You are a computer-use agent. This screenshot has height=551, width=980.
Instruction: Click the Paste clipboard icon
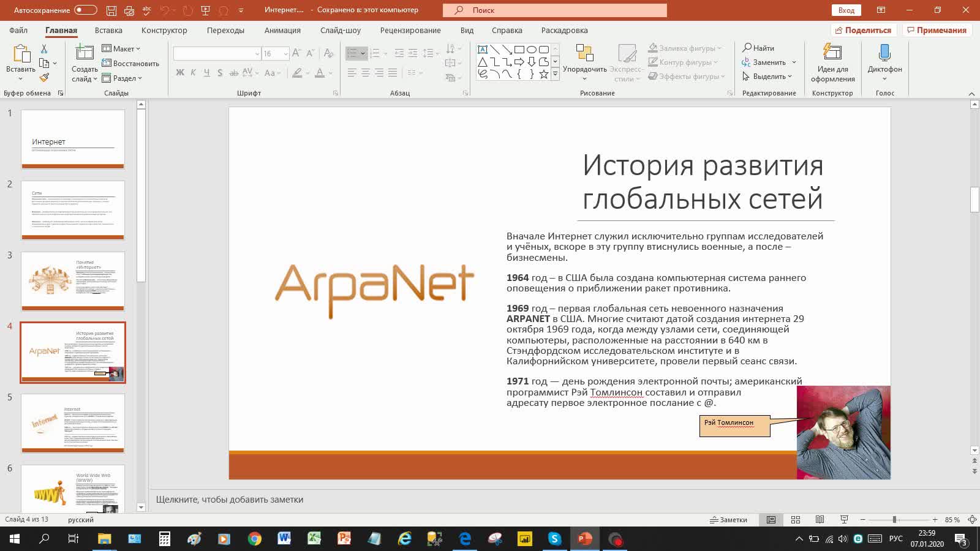point(21,54)
